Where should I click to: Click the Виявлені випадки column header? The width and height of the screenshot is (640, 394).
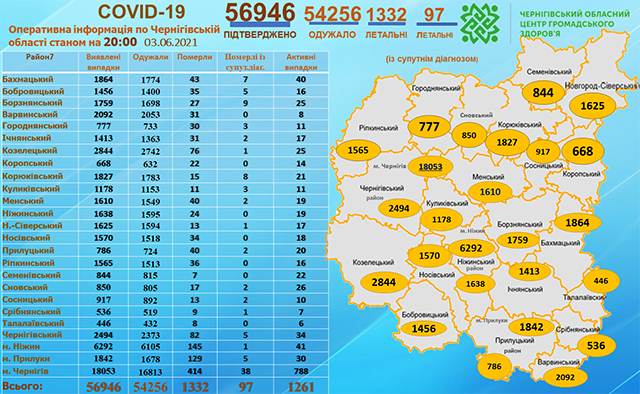pos(103,62)
